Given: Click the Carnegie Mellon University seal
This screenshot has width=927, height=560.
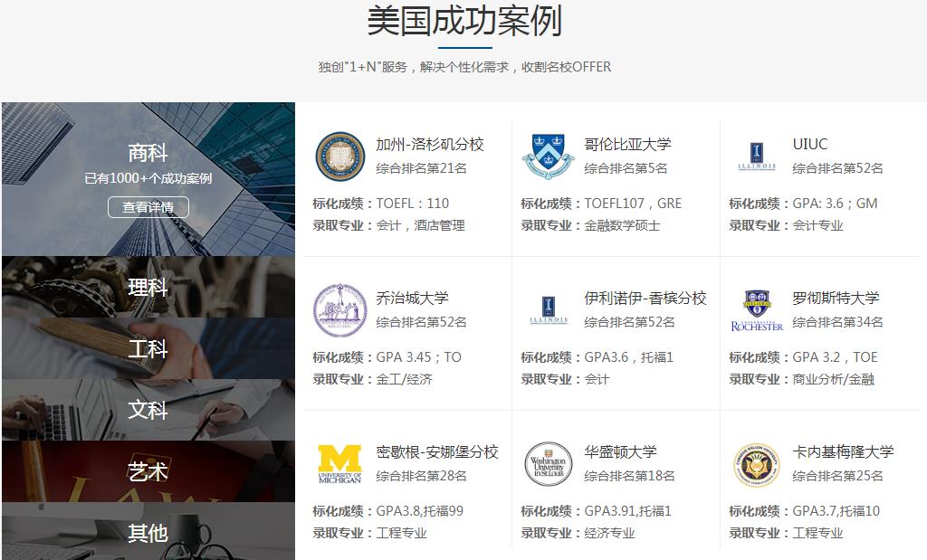Looking at the screenshot, I should click(x=757, y=464).
